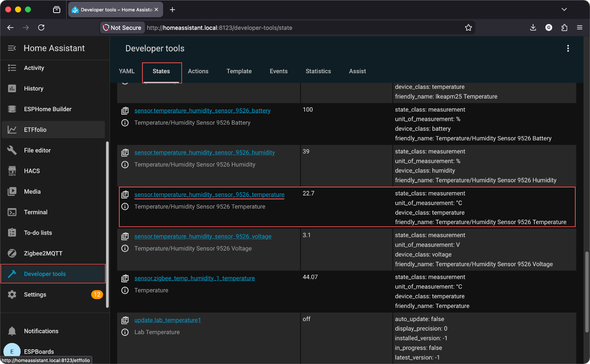Open sensor.temperature_humidity_sensor_9526_battery link

202,111
